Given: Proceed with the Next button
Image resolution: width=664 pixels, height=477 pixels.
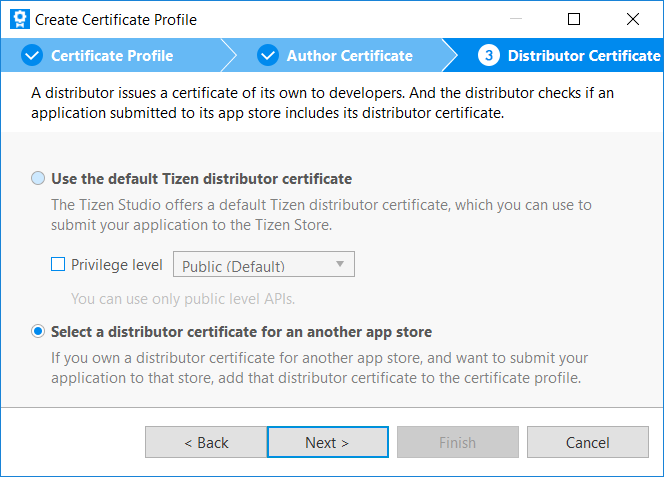Looking at the screenshot, I should [x=327, y=442].
